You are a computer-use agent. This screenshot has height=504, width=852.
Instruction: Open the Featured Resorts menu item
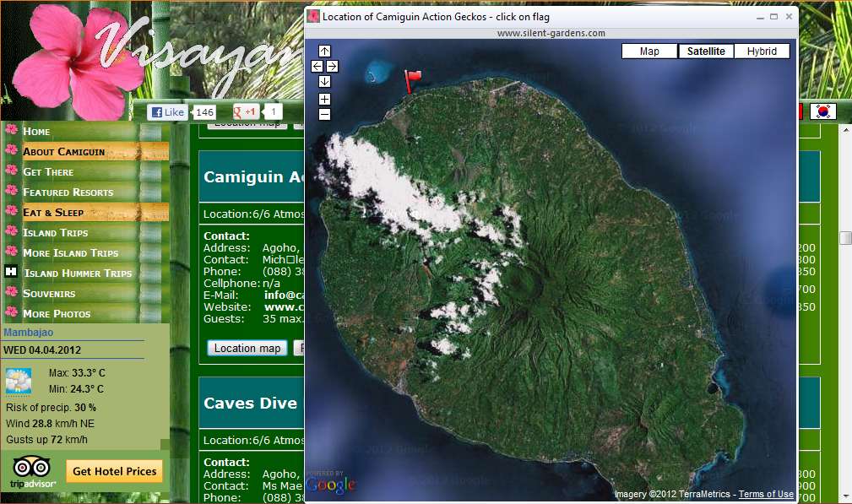click(68, 192)
